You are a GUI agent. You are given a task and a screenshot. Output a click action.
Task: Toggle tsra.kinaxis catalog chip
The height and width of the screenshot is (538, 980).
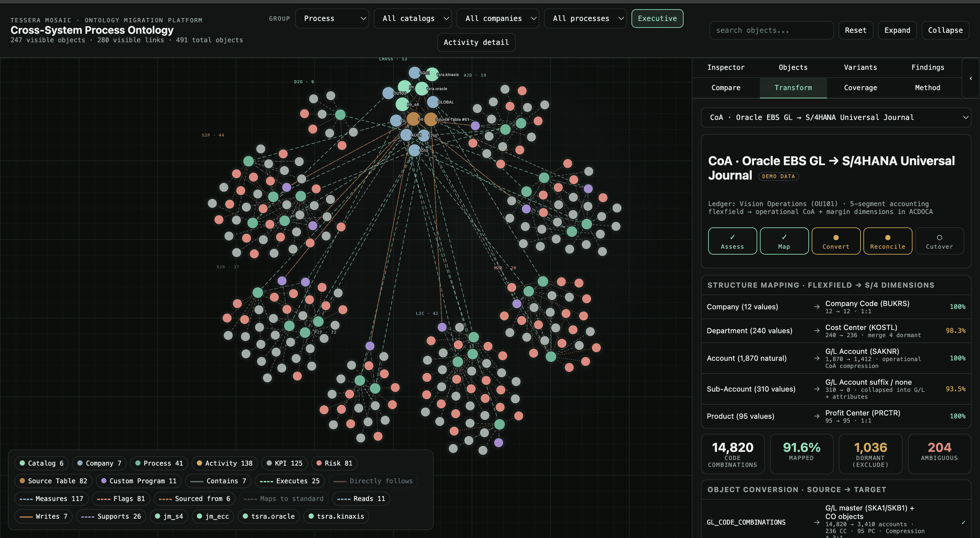(x=336, y=516)
